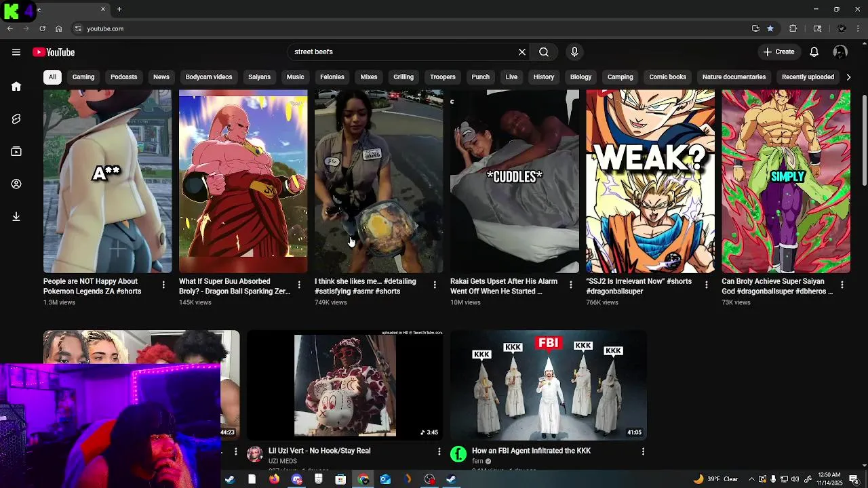The image size is (868, 488).
Task: Open the Windows notification center icon
Action: click(854, 479)
